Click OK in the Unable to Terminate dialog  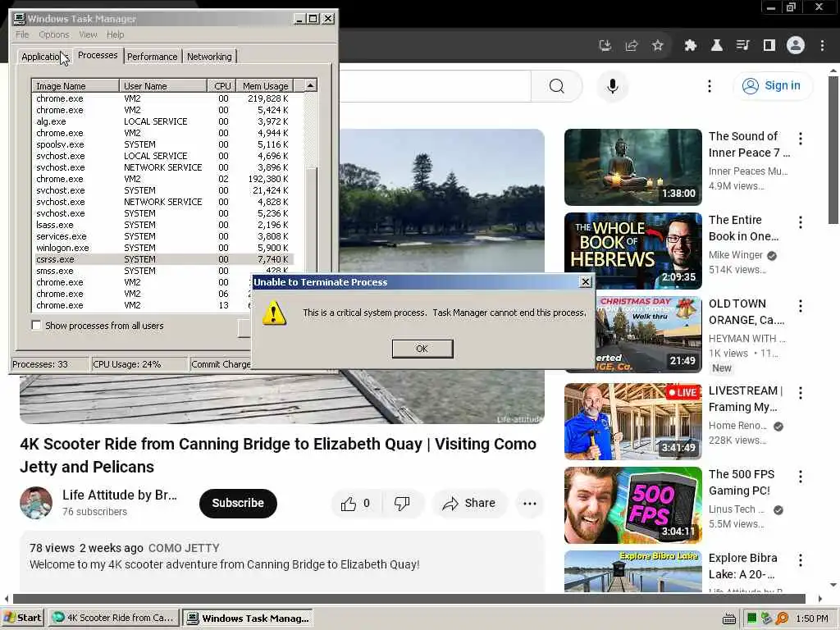pos(422,349)
